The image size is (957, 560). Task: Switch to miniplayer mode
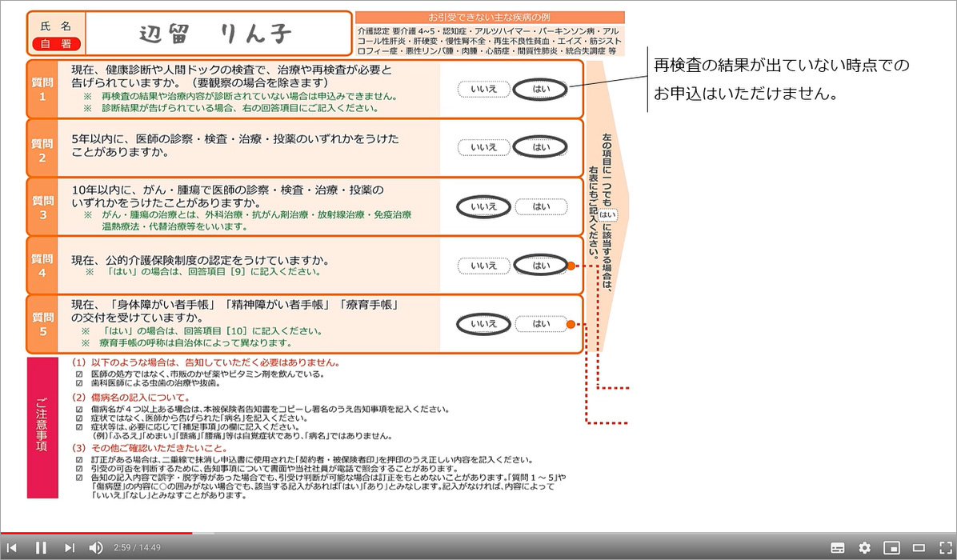891,548
